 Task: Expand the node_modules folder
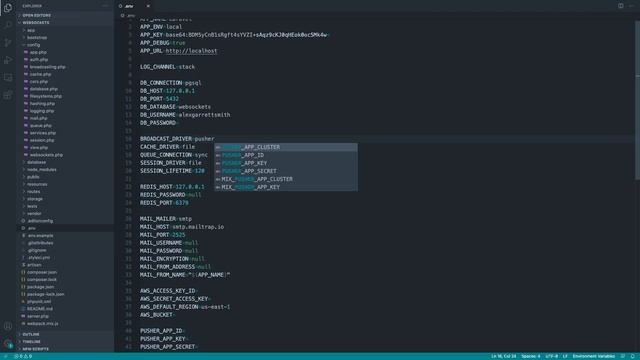tap(65, 169)
